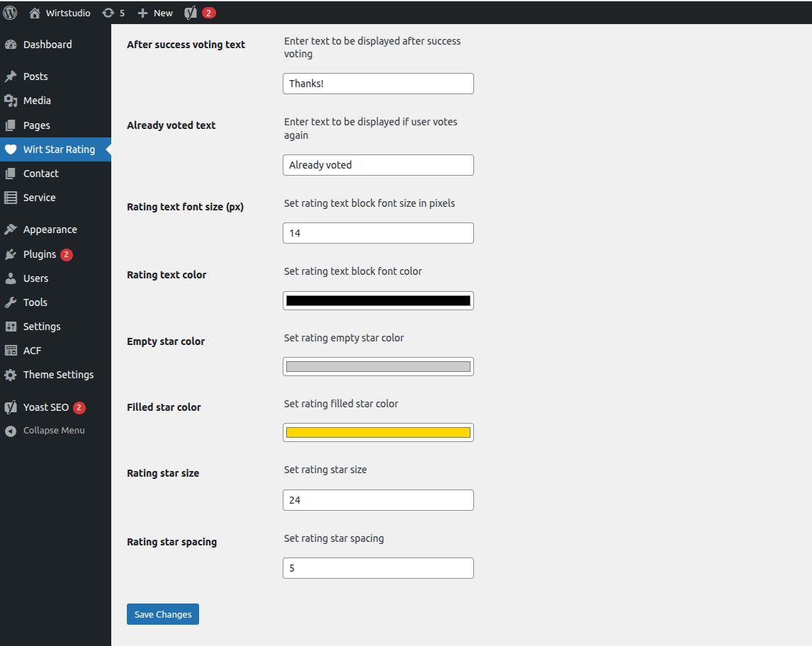812x646 pixels.
Task: Select the 'Thanks!' success voting text field
Action: 378,83
